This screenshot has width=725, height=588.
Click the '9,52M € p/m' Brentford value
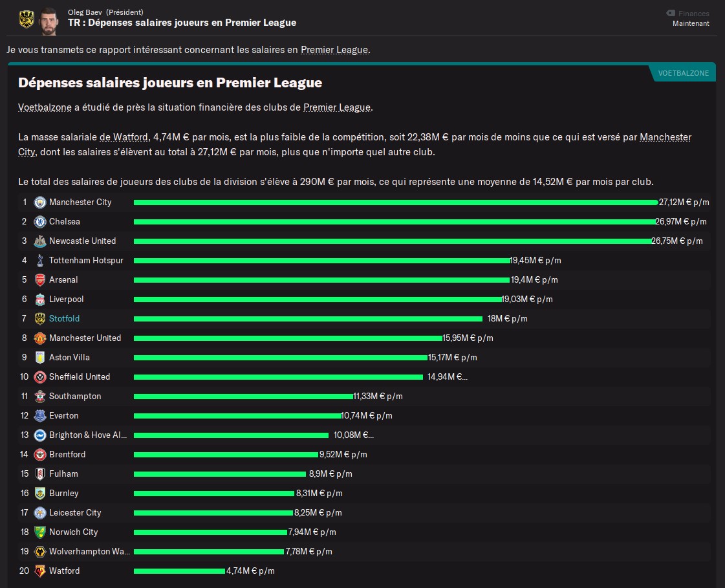click(343, 455)
